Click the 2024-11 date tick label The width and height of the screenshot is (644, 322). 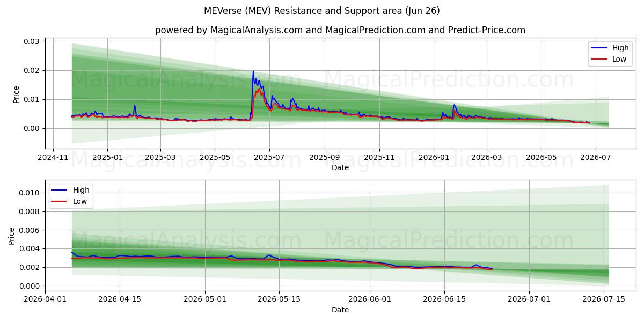[x=53, y=157]
